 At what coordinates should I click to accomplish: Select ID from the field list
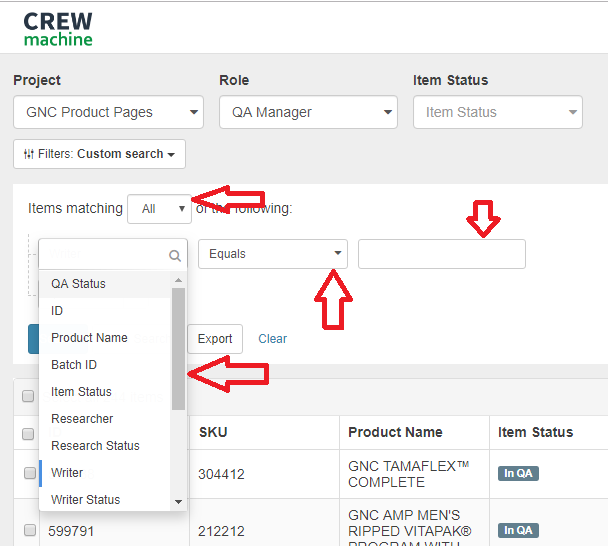click(105, 311)
